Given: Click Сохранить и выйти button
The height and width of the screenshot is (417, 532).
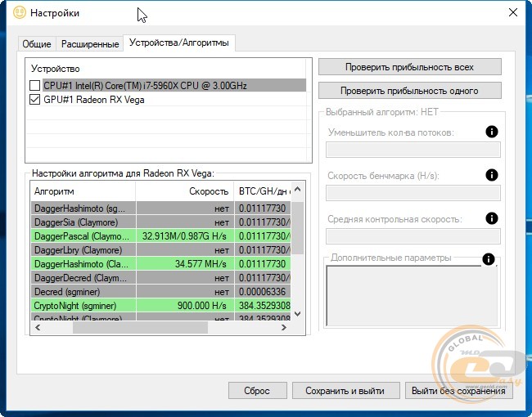Looking at the screenshot, I should tap(345, 391).
